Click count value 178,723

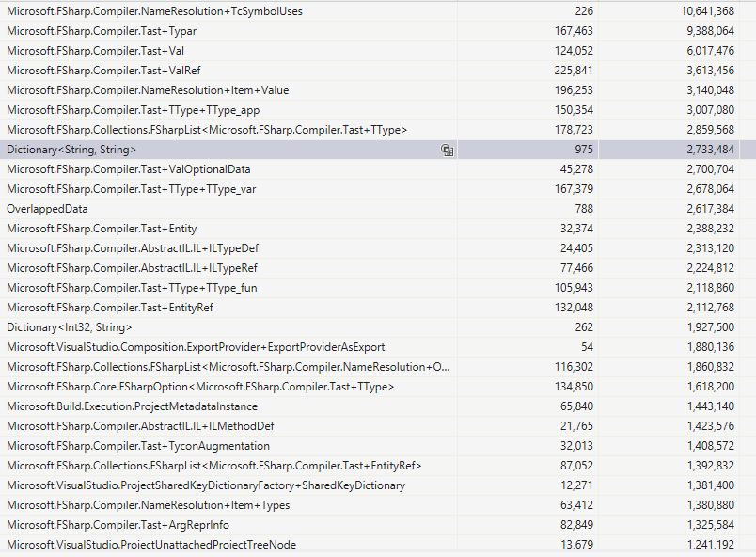pyautogui.click(x=574, y=130)
